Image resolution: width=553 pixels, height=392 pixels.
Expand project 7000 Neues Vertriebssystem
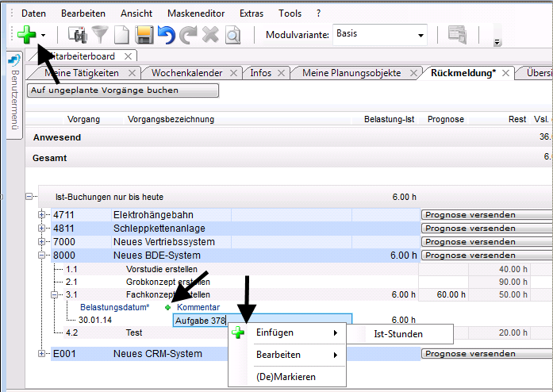[x=41, y=242]
